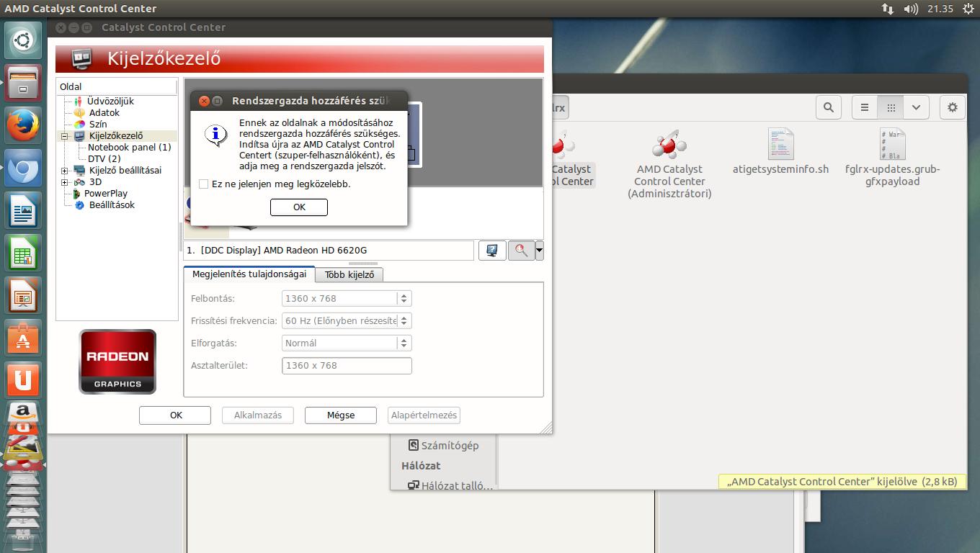
Task: Open the Adatok page
Action: (x=104, y=112)
